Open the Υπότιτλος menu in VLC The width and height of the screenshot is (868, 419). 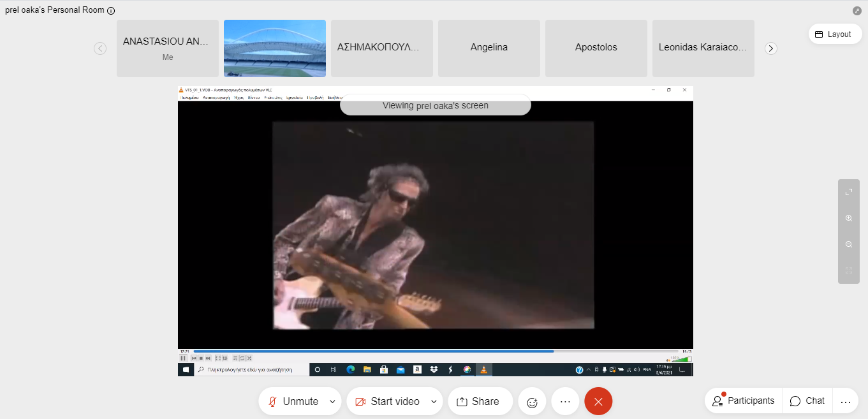[273, 98]
